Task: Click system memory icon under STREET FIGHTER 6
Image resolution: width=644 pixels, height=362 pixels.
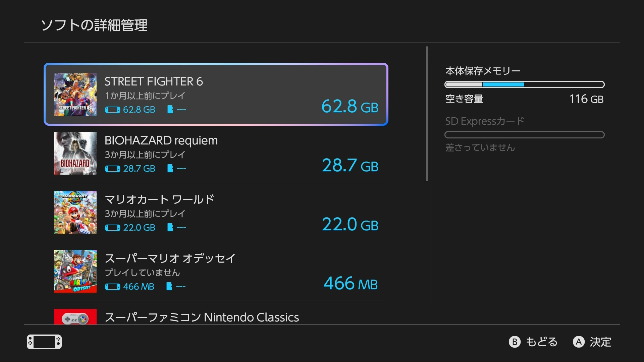Action: 112,110
